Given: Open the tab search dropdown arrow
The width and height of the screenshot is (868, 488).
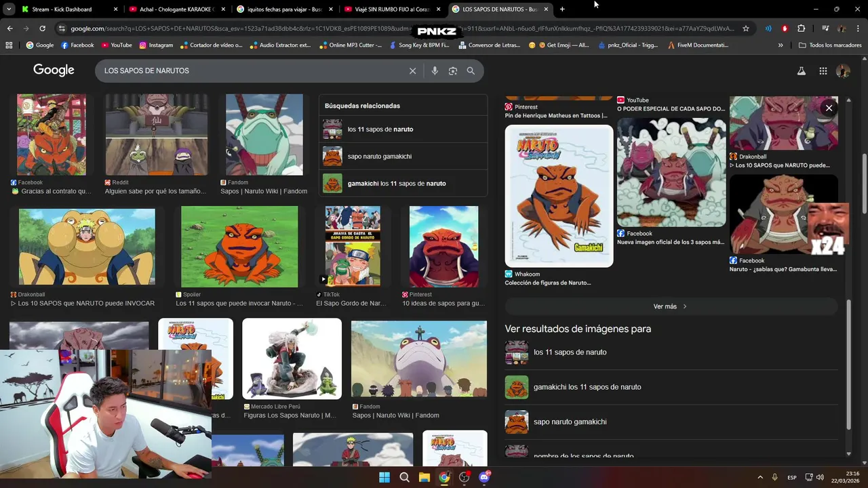Looking at the screenshot, I should [8, 9].
